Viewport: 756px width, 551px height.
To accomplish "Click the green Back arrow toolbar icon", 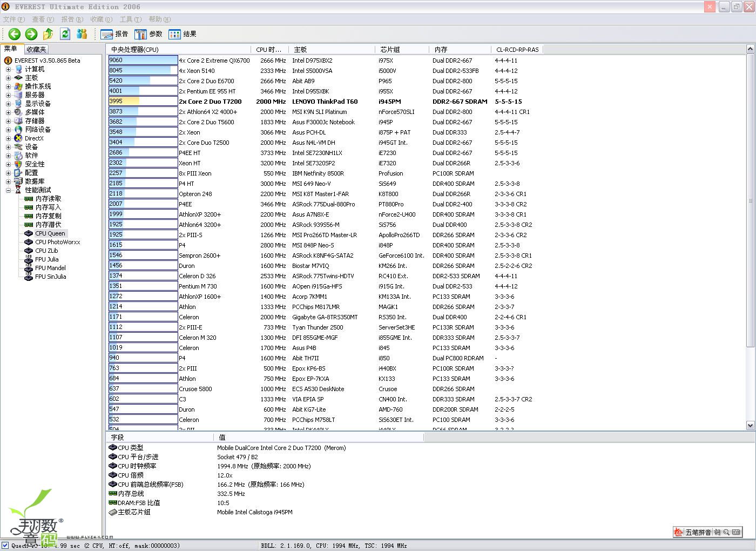I will (x=15, y=34).
